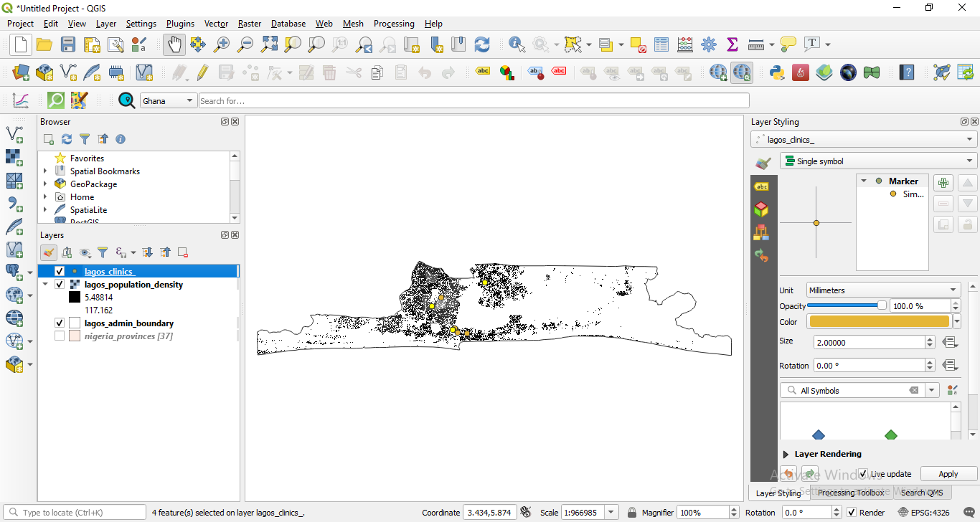Open the Labels tab icon in Layer Styling

pyautogui.click(x=761, y=186)
